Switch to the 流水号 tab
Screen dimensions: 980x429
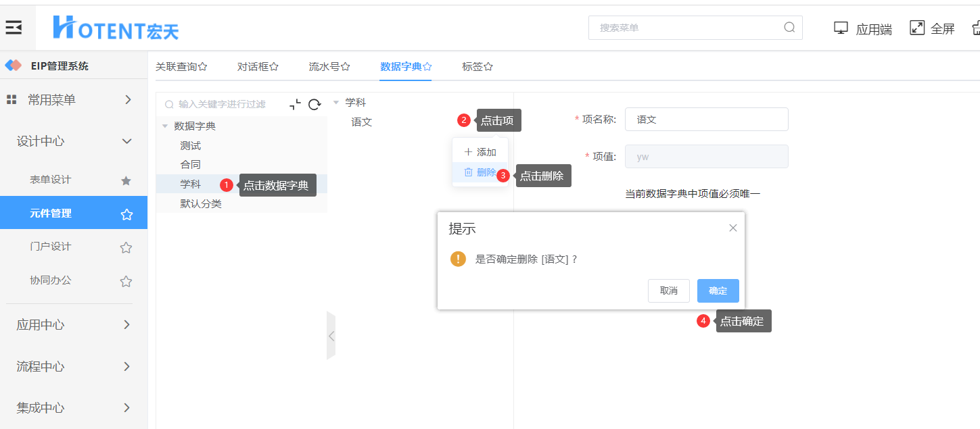(329, 67)
